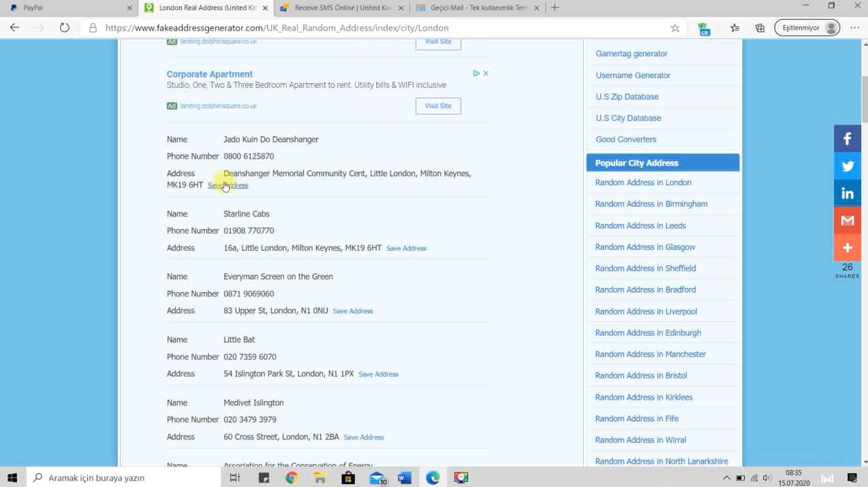
Task: Share page via Twitter bird icon
Action: (848, 166)
